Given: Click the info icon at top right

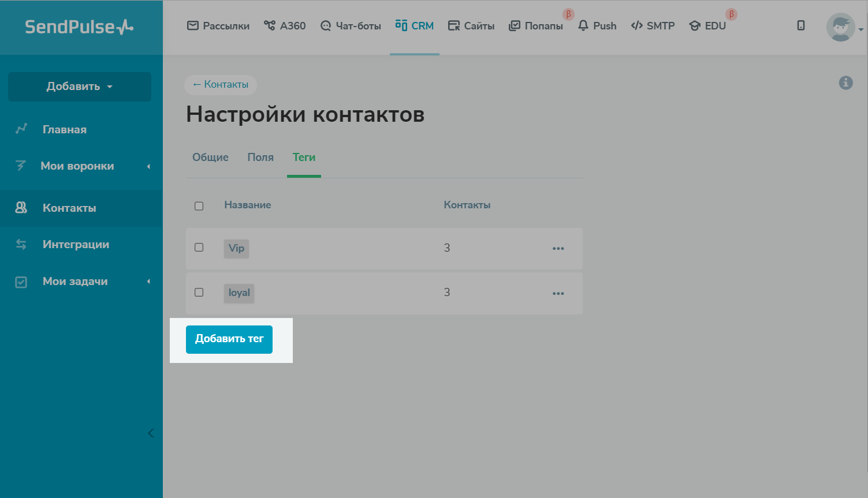Looking at the screenshot, I should coord(845,83).
